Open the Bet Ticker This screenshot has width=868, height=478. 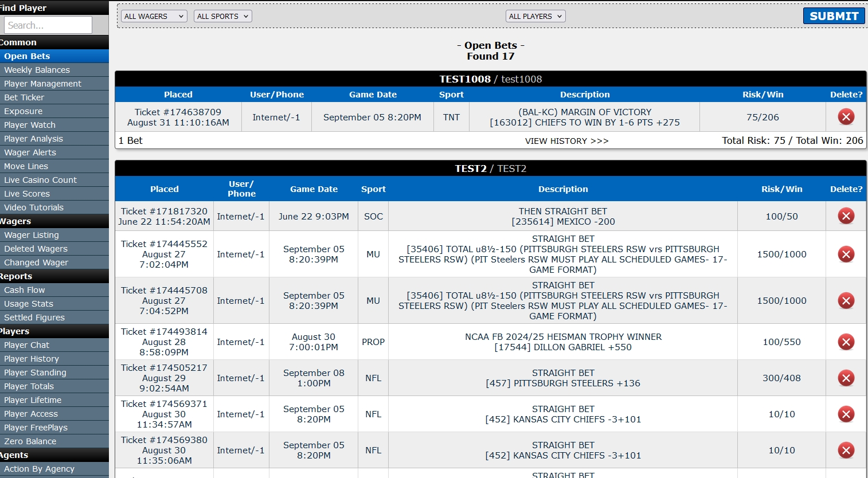click(54, 97)
